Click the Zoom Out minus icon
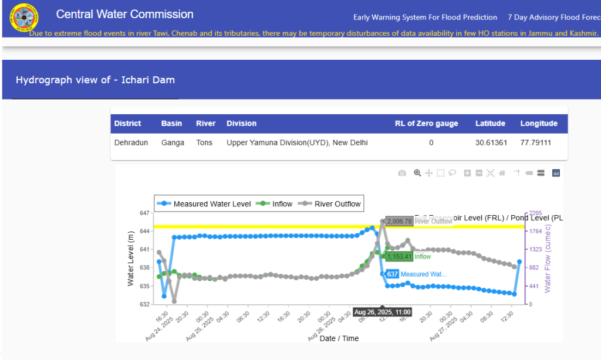The image size is (601, 364). pos(479,173)
